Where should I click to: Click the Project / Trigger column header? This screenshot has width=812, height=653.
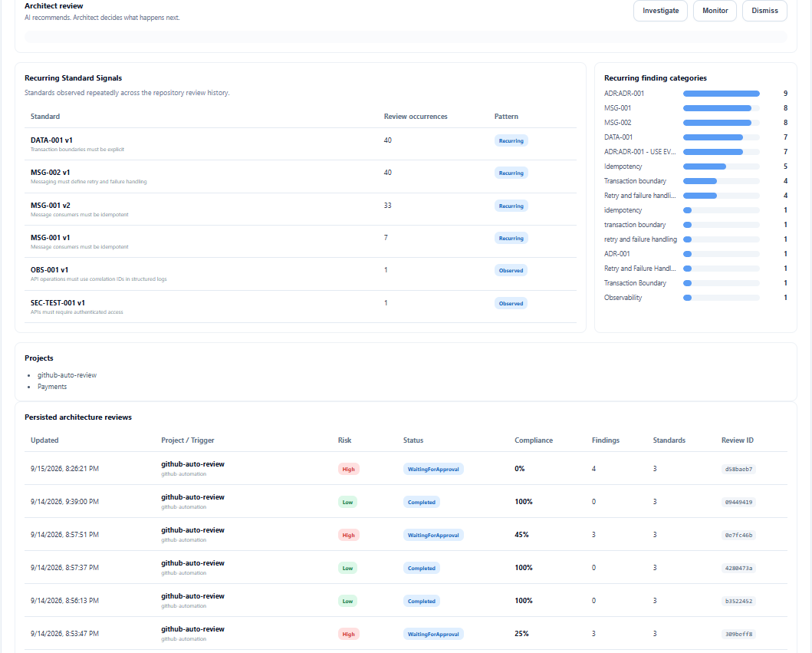[x=187, y=440]
